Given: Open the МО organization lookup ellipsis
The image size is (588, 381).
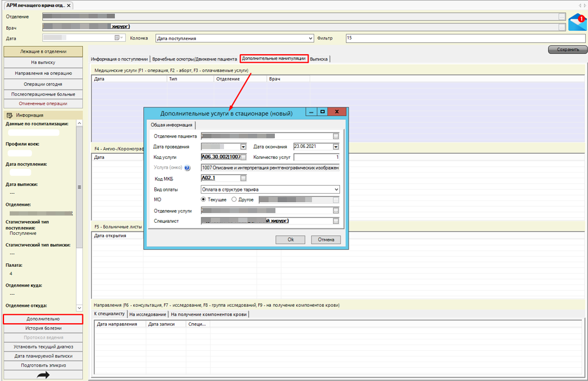Looking at the screenshot, I should click(336, 200).
